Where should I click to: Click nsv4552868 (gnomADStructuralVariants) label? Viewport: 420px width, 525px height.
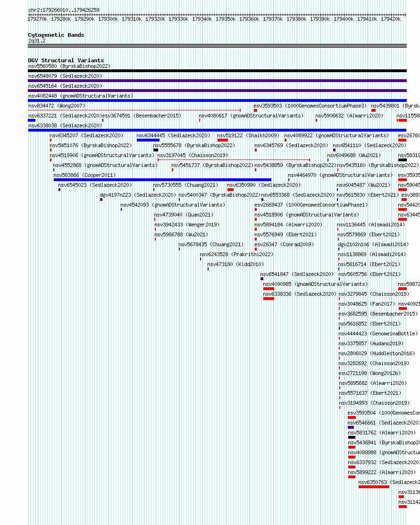tap(105, 165)
